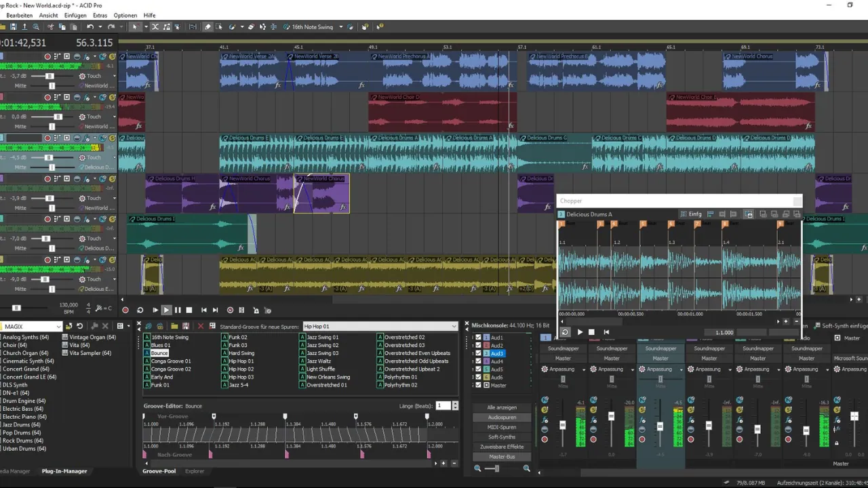Image resolution: width=868 pixels, height=488 pixels.
Task: Click Solo button on first mixer channel
Action: pyautogui.click(x=545, y=409)
